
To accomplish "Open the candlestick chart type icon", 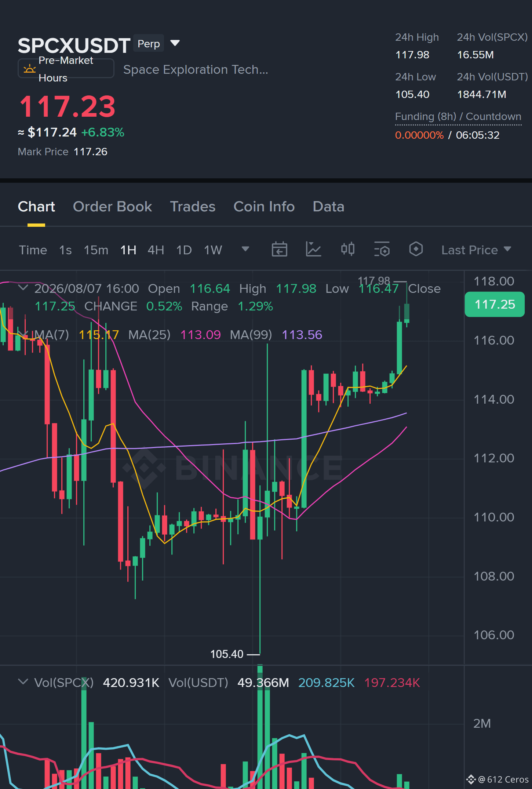I will click(347, 250).
